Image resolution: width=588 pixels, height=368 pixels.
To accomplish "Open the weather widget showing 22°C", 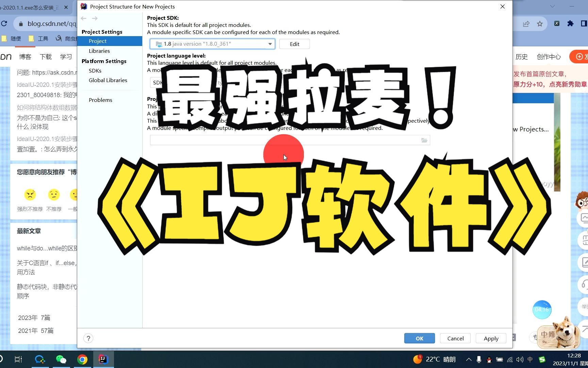I will (x=434, y=359).
